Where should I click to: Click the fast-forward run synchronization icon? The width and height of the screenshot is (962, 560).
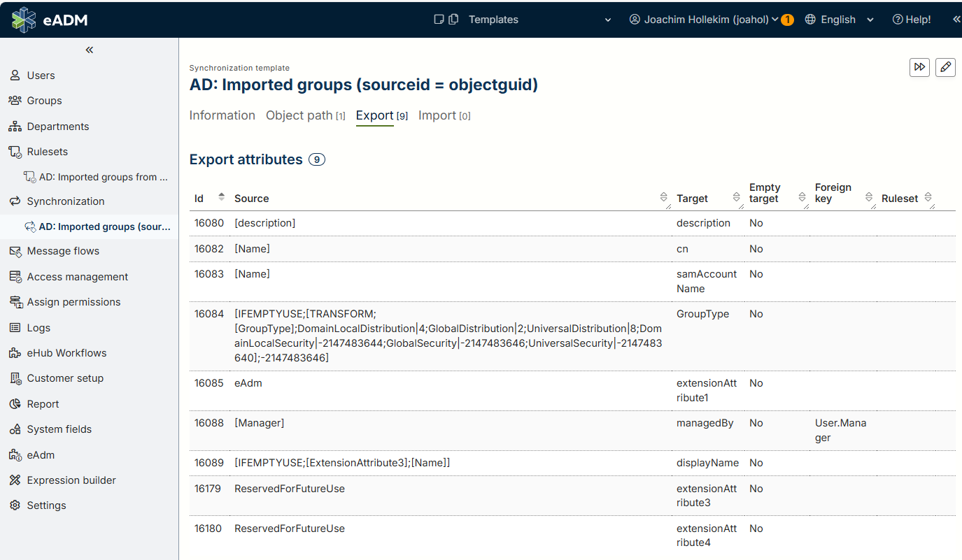[x=919, y=67]
